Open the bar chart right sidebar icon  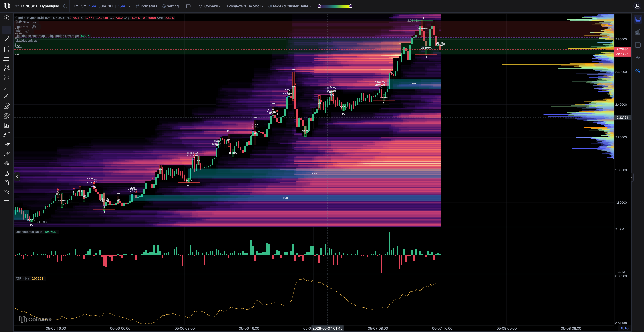[638, 32]
